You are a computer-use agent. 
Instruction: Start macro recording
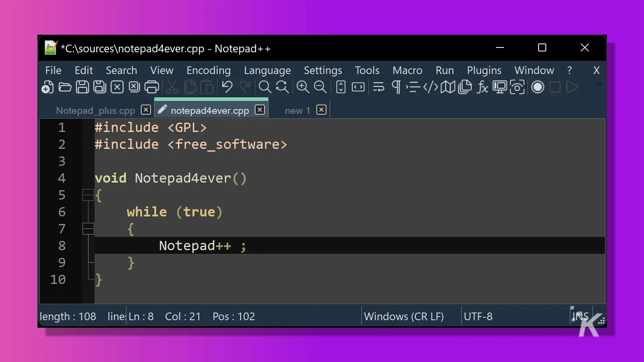pyautogui.click(x=538, y=87)
